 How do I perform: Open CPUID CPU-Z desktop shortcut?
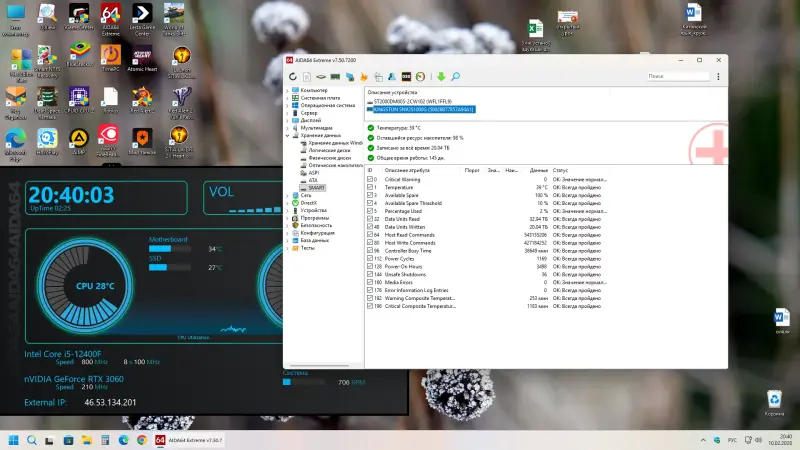coord(79,100)
